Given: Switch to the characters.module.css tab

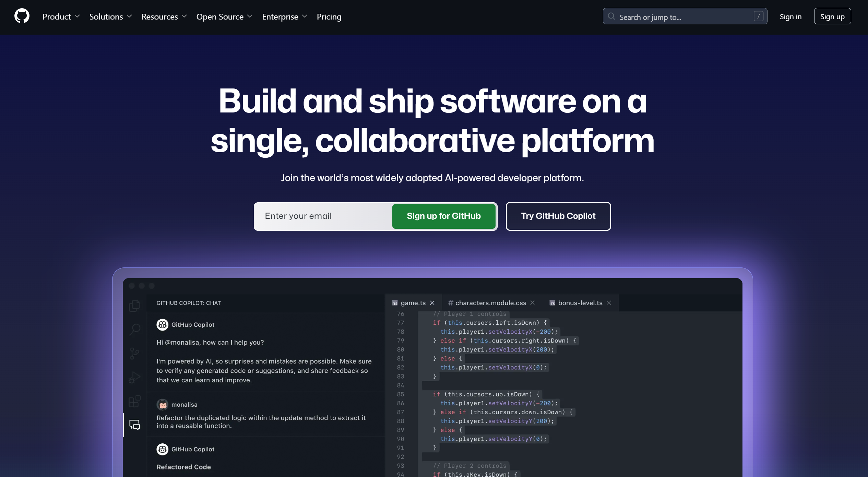Looking at the screenshot, I should tap(490, 303).
